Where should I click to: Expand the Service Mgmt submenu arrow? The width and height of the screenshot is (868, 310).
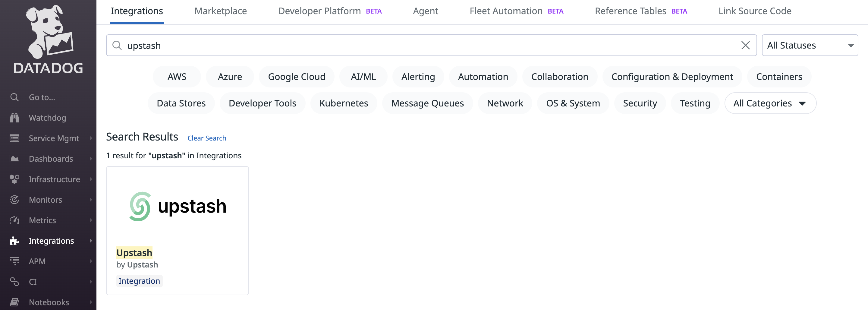pyautogui.click(x=91, y=138)
